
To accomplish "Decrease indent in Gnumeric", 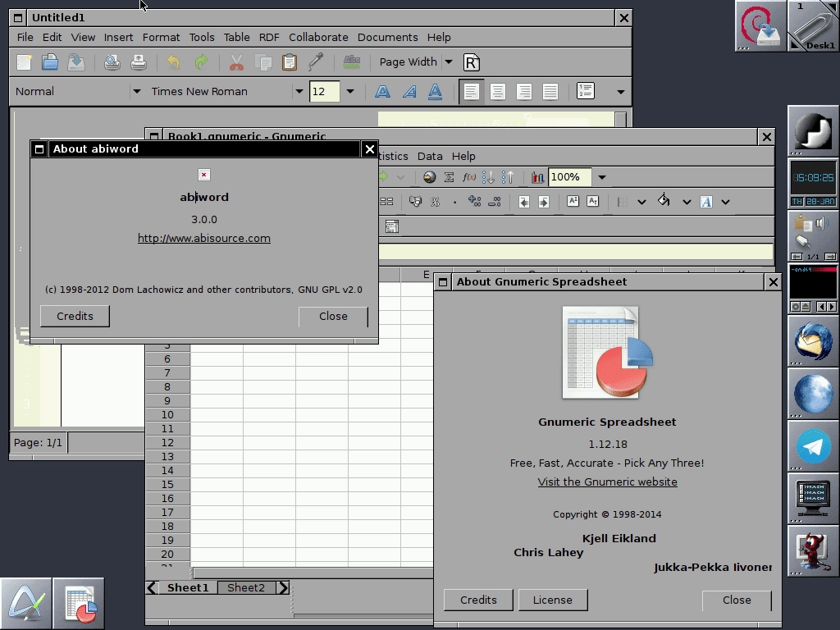I will [524, 202].
